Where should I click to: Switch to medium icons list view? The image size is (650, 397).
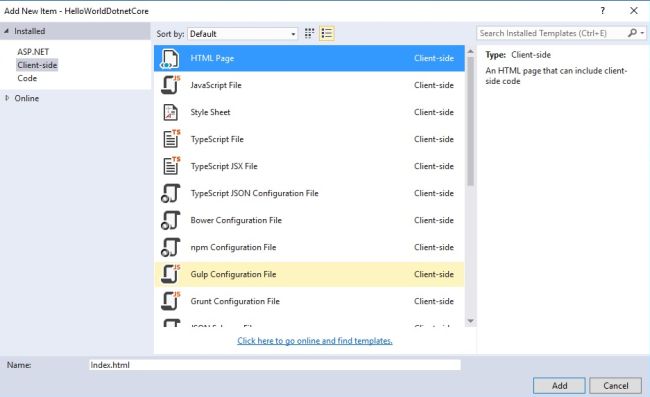point(327,34)
